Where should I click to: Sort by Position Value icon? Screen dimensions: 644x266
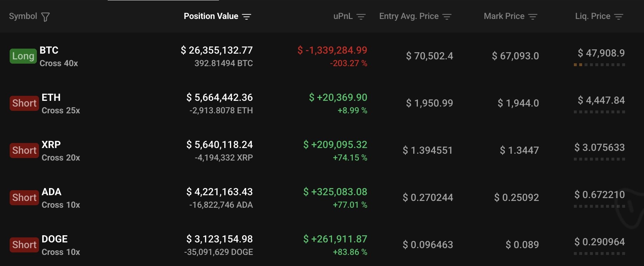(x=247, y=16)
